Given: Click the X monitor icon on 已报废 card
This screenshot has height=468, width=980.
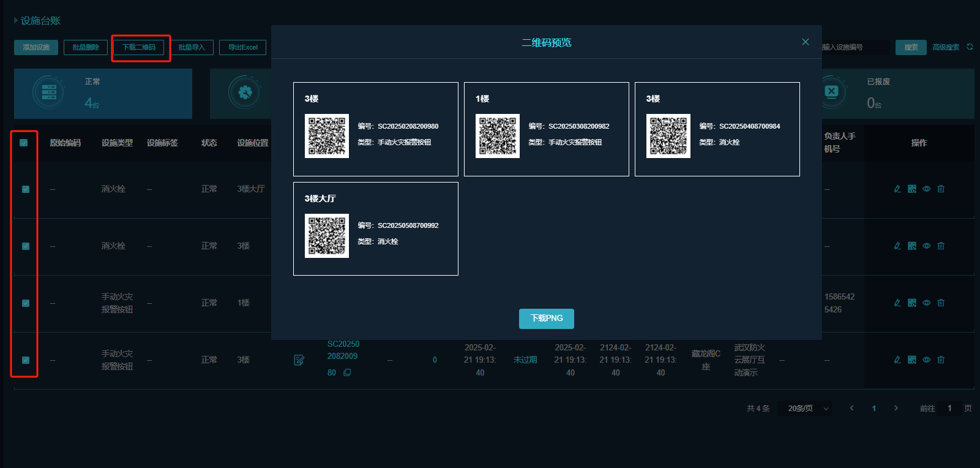Looking at the screenshot, I should point(831,92).
